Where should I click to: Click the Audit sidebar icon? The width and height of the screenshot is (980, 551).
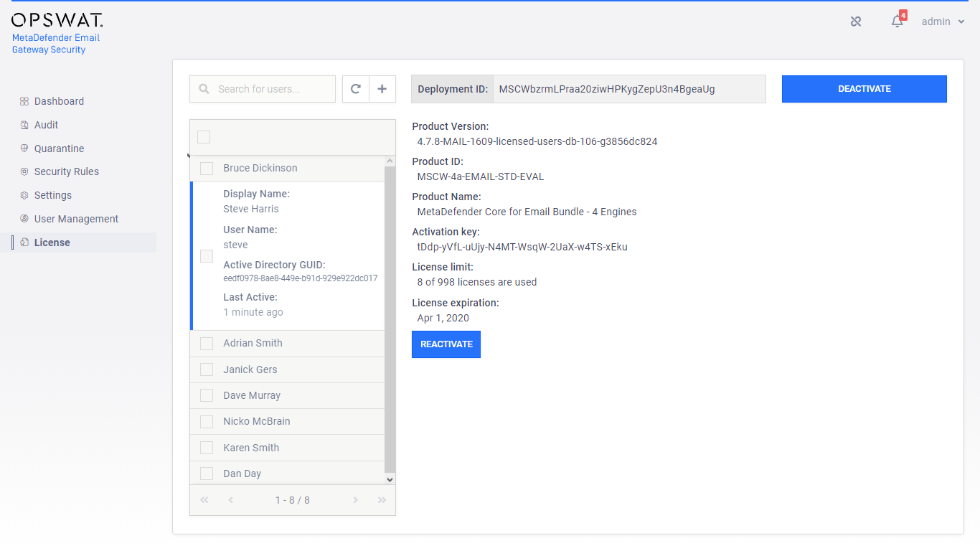point(24,125)
